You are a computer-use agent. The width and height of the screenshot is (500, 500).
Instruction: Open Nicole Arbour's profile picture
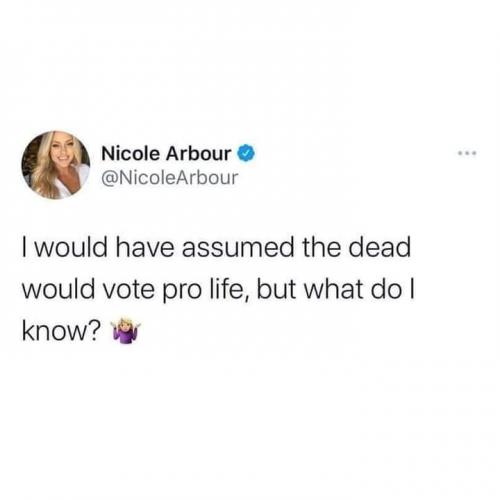coord(56,165)
